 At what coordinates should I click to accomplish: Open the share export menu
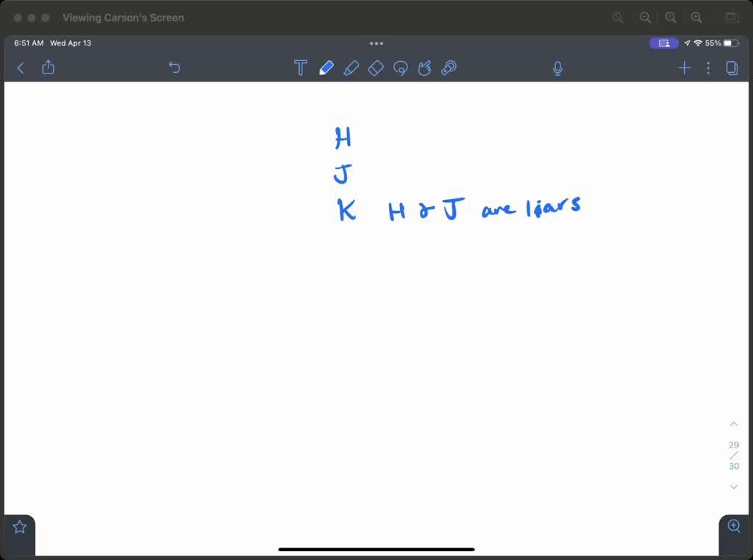(49, 68)
